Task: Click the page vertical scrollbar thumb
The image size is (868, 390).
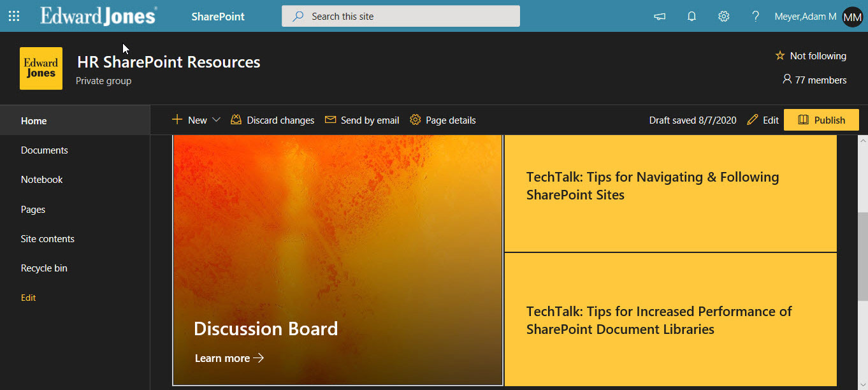Action: 863,256
